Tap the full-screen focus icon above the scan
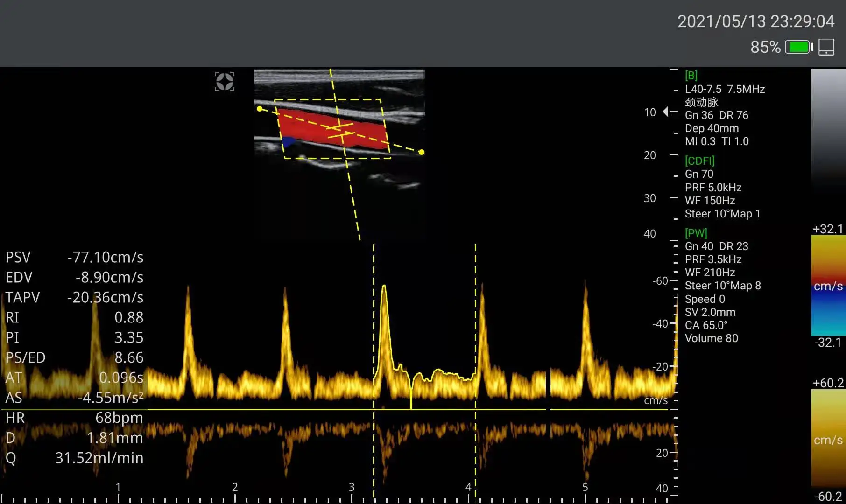The width and height of the screenshot is (846, 504). point(225,82)
